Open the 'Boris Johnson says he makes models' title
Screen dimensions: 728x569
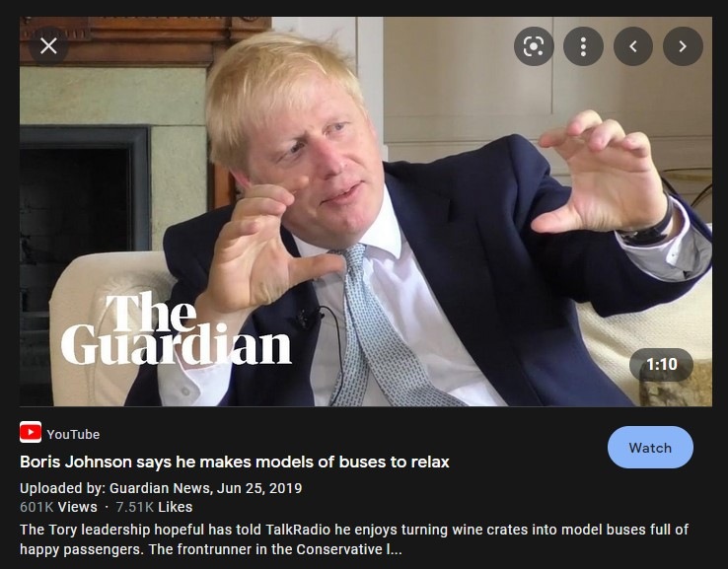tap(235, 462)
